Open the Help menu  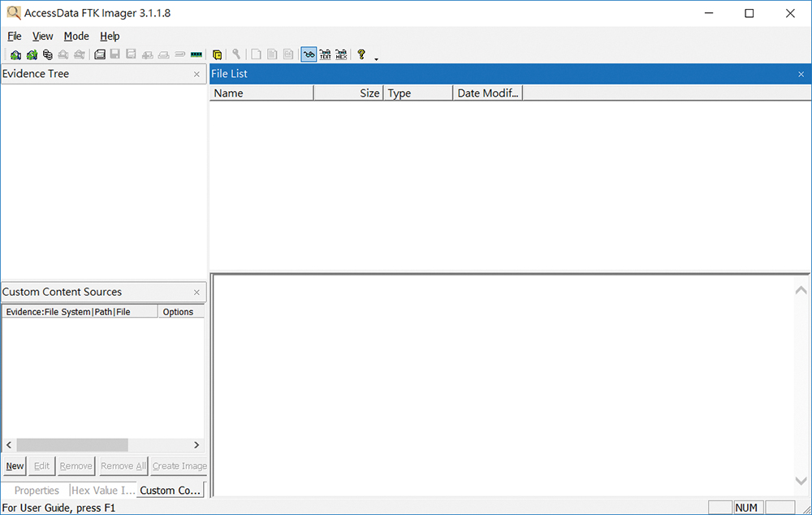[110, 37]
